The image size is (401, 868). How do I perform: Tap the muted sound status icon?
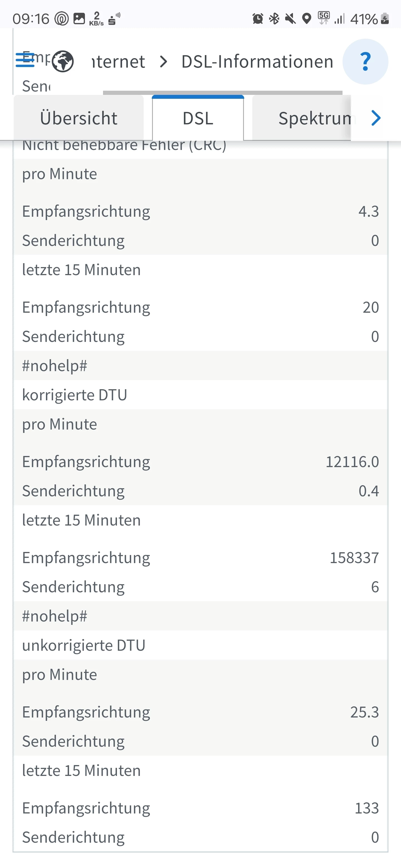coord(290,19)
